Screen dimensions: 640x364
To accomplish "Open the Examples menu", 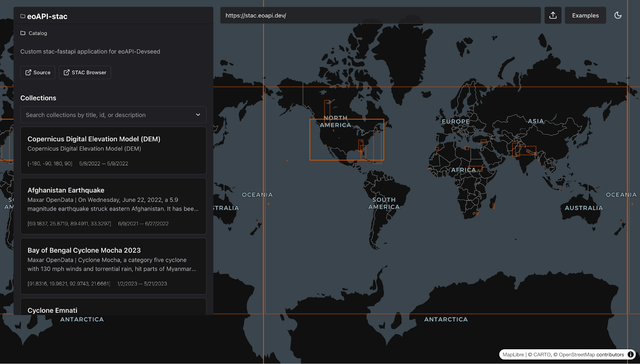I will 585,15.
